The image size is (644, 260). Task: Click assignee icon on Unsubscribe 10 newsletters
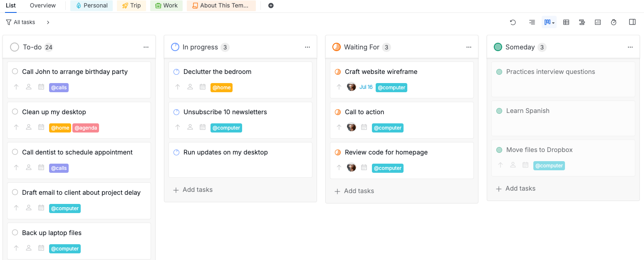point(190,128)
